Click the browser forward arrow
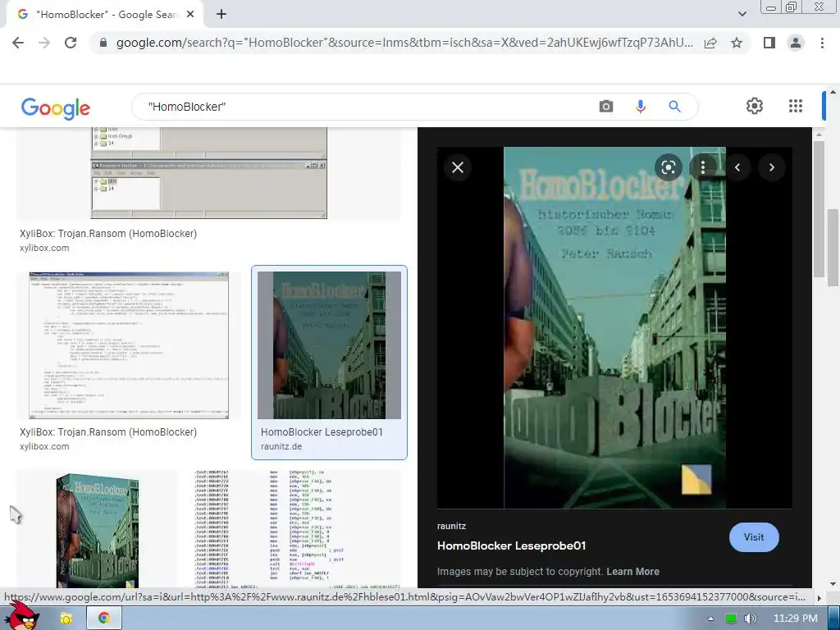 (x=44, y=43)
